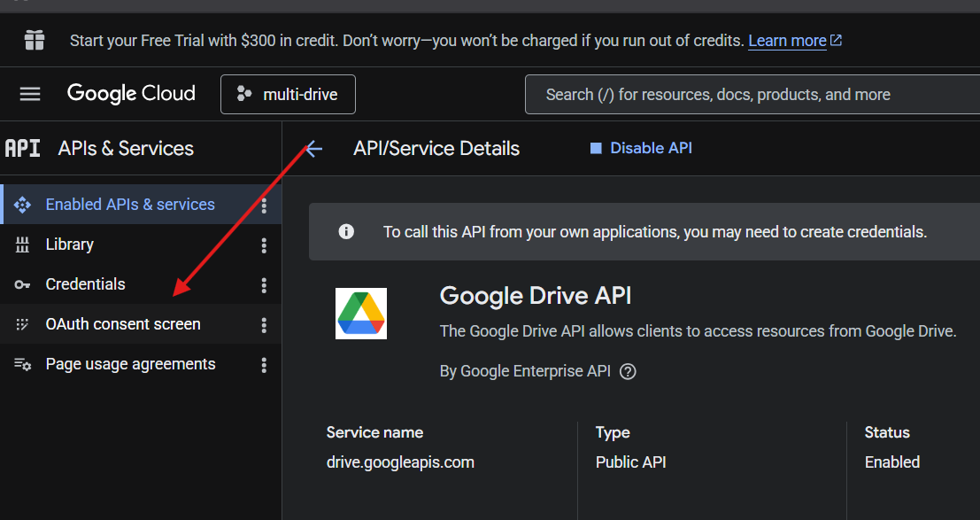The height and width of the screenshot is (520, 980).
Task: Click the Service name column label
Action: 375,432
